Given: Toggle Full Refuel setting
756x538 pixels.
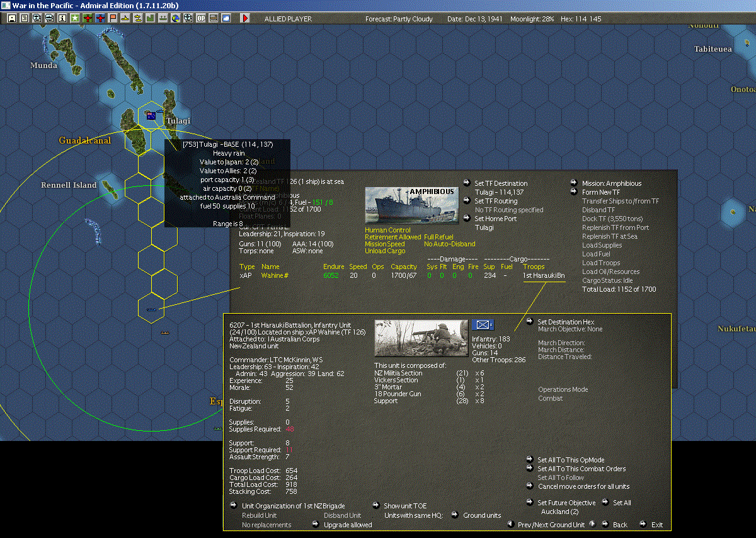Looking at the screenshot, I should tap(438, 237).
